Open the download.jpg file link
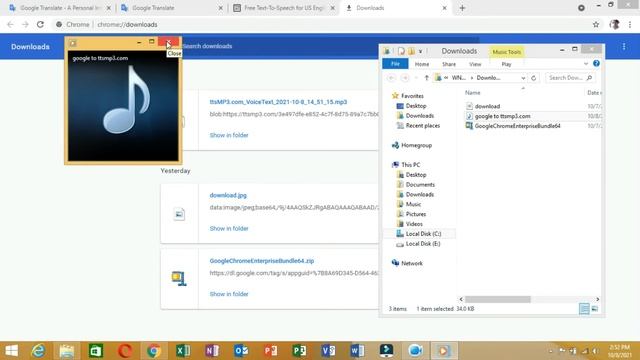This screenshot has width=640, height=360. 228,196
